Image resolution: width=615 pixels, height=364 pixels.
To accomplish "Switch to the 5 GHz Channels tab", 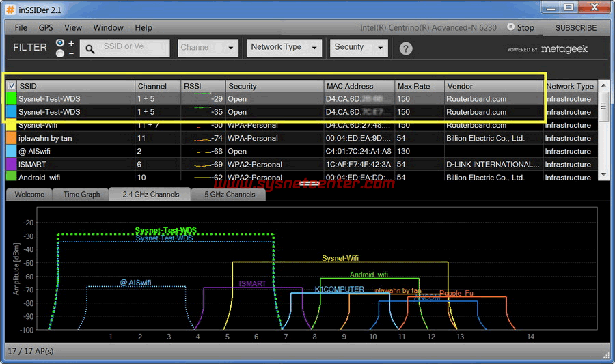I will point(230,195).
